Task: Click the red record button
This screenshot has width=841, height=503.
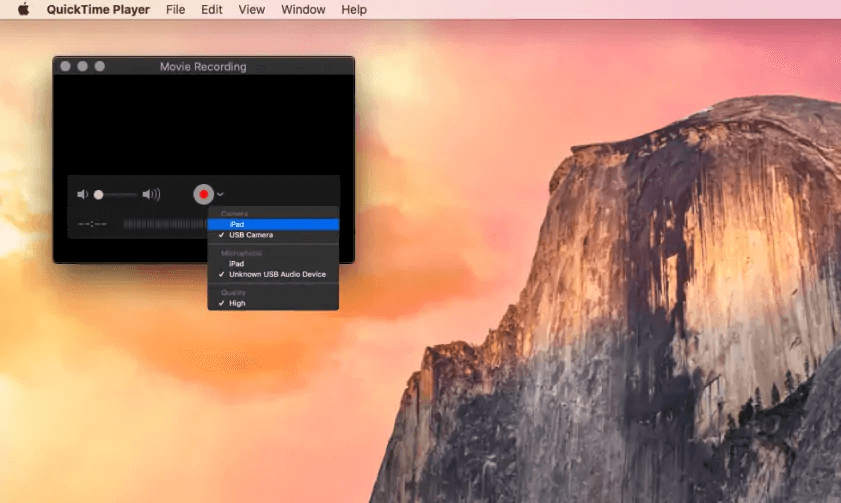Action: click(x=203, y=194)
